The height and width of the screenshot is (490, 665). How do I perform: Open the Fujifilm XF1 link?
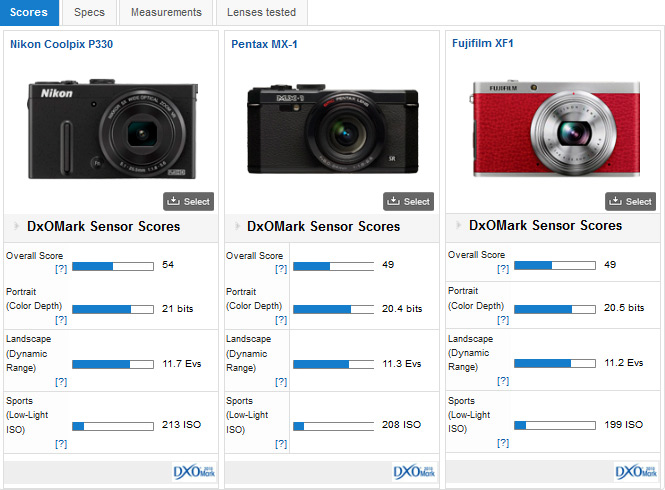pyautogui.click(x=483, y=43)
